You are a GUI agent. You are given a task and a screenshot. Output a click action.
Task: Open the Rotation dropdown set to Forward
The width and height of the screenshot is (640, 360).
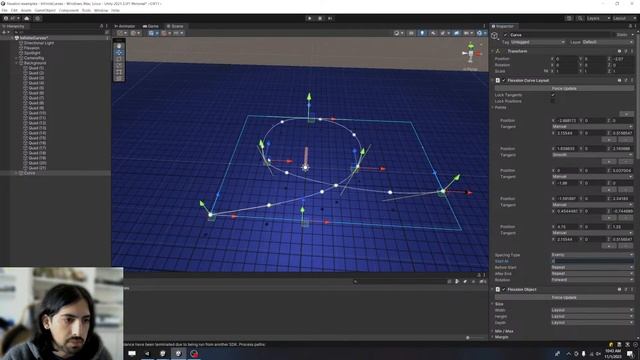tap(592, 280)
